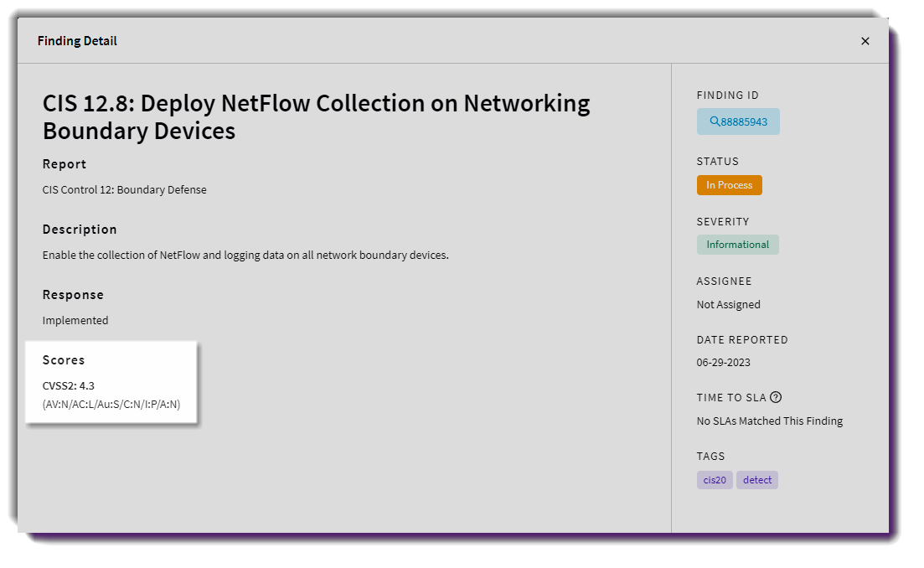Click the TIME TO SLA label
Screen dimensions: 924x568
[x=731, y=398]
